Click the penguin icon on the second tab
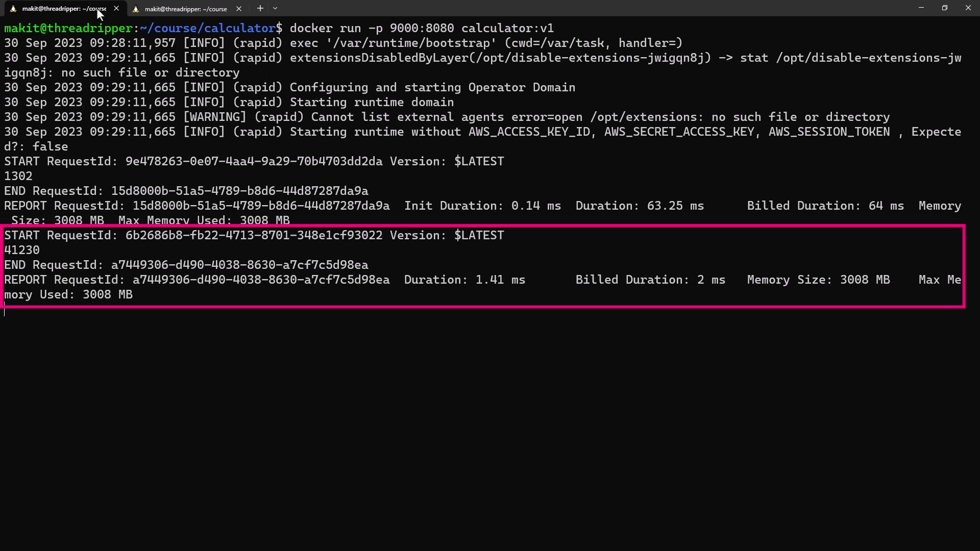This screenshot has width=980, height=551. tap(136, 9)
